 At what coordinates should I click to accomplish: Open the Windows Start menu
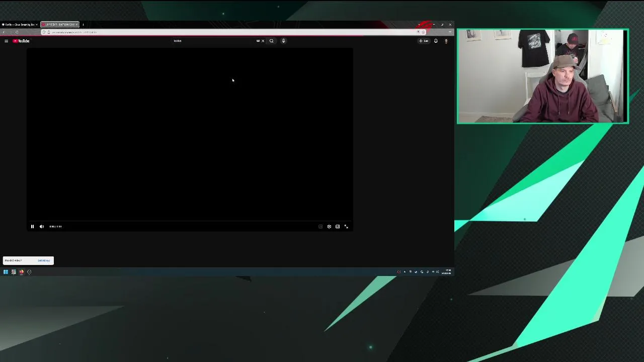point(6,272)
